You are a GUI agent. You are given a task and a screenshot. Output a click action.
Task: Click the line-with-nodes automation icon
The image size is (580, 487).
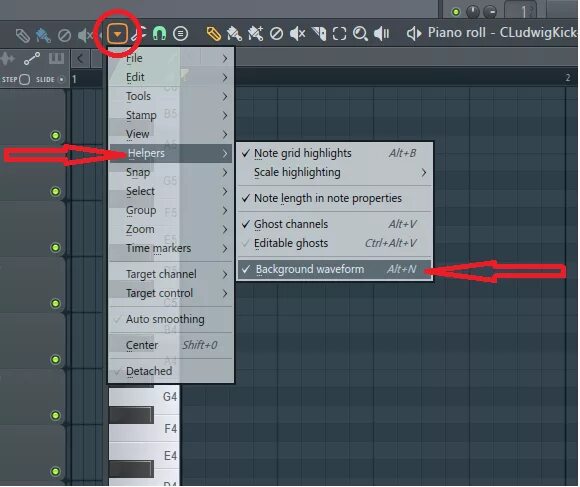[x=32, y=58]
